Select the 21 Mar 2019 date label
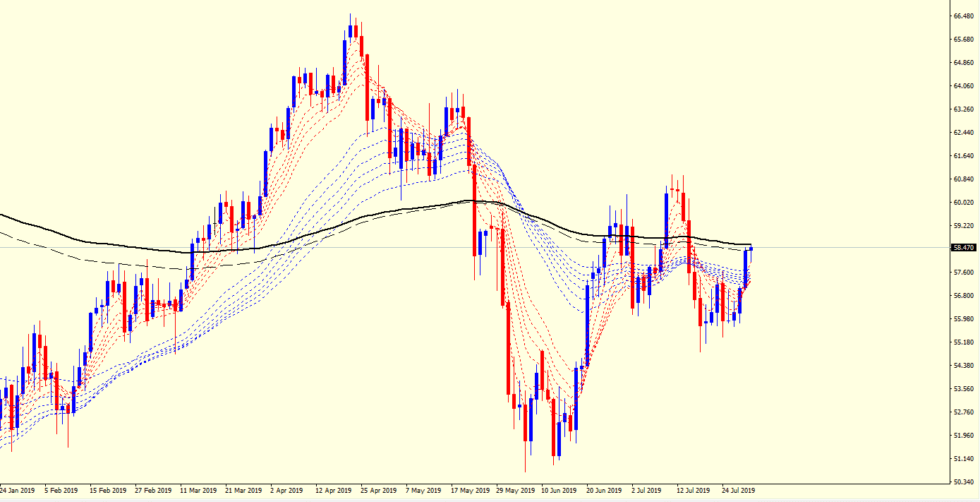Screen dimensions: 980x502 [243, 491]
